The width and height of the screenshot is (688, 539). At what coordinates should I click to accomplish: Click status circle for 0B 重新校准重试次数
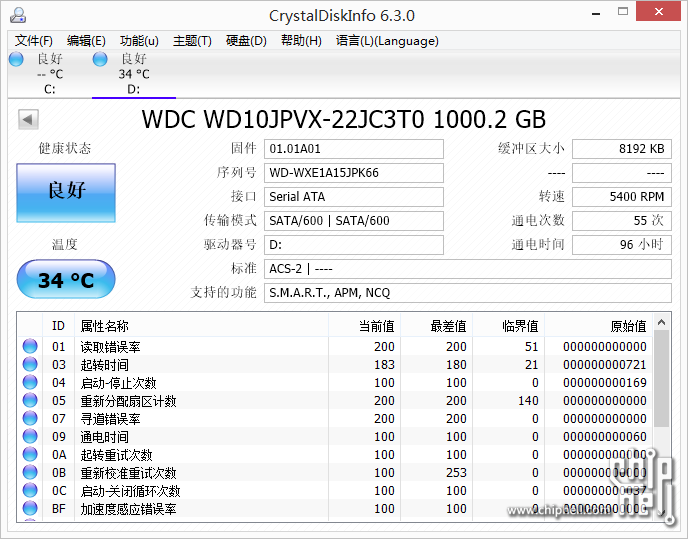coord(30,472)
